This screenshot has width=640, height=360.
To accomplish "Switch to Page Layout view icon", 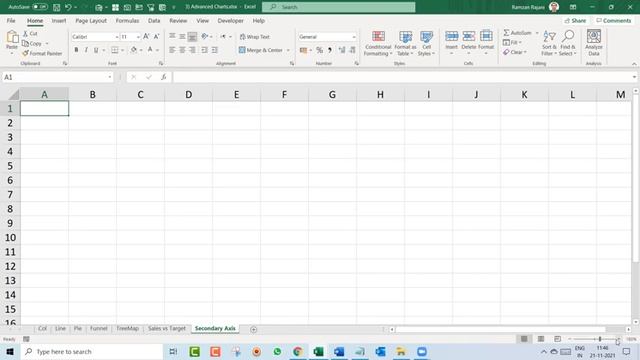I will (x=540, y=339).
